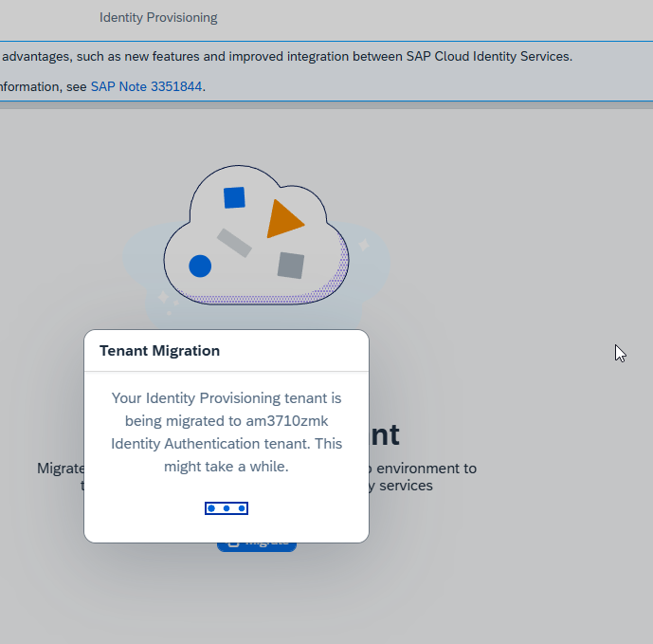Viewport: 653px width, 644px height.
Task: Click the Identity Provisioning header title
Action: point(158,17)
